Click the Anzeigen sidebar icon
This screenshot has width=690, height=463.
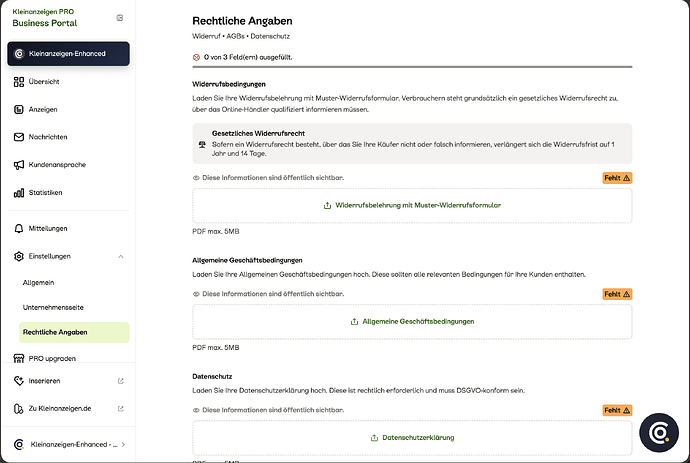point(18,109)
